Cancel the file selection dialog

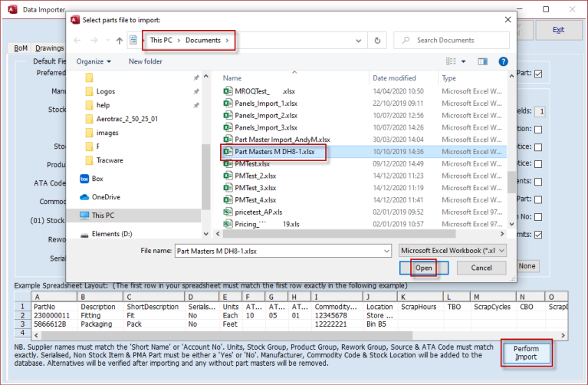coord(481,268)
